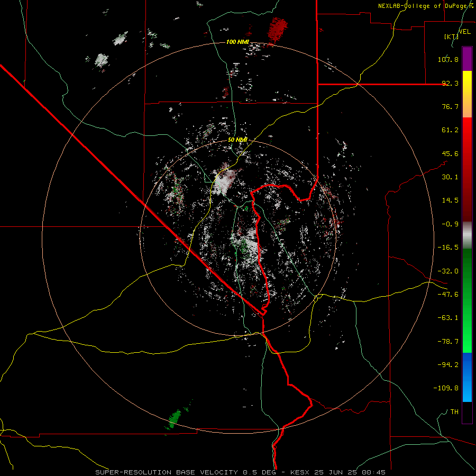Image resolution: width=476 pixels, height=476 pixels.
Task: Click the -16.5 value on the velocity scale
Action: coord(448,248)
